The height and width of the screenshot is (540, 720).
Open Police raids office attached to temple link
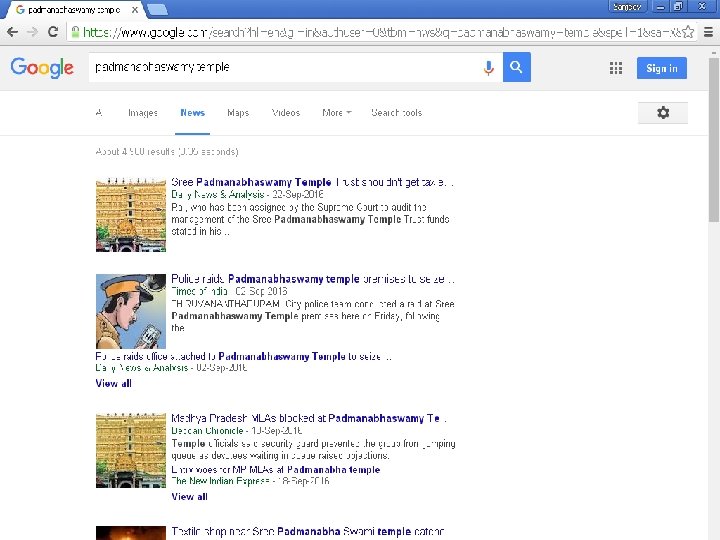(x=243, y=356)
